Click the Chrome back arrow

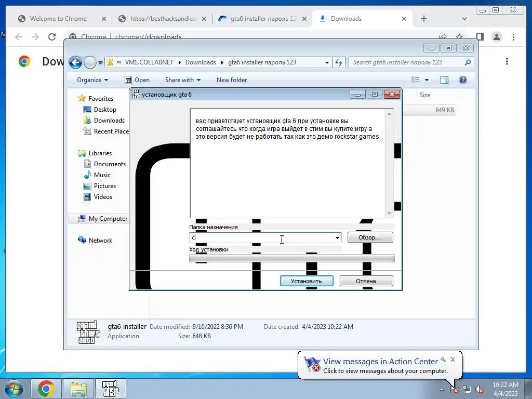pos(19,37)
